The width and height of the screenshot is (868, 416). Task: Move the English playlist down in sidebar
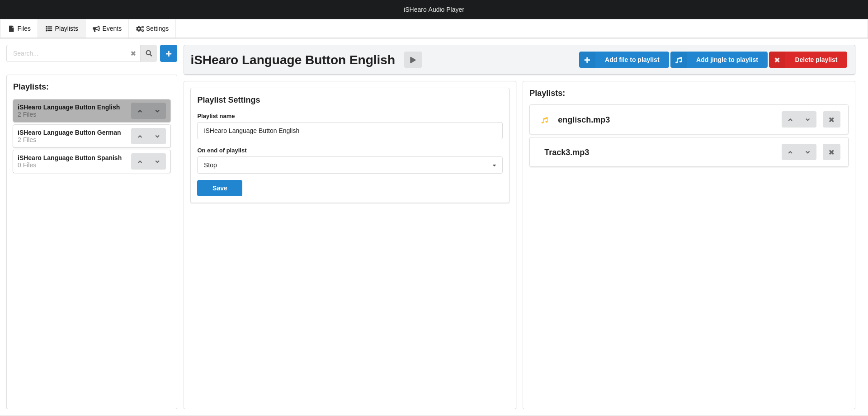pos(157,111)
